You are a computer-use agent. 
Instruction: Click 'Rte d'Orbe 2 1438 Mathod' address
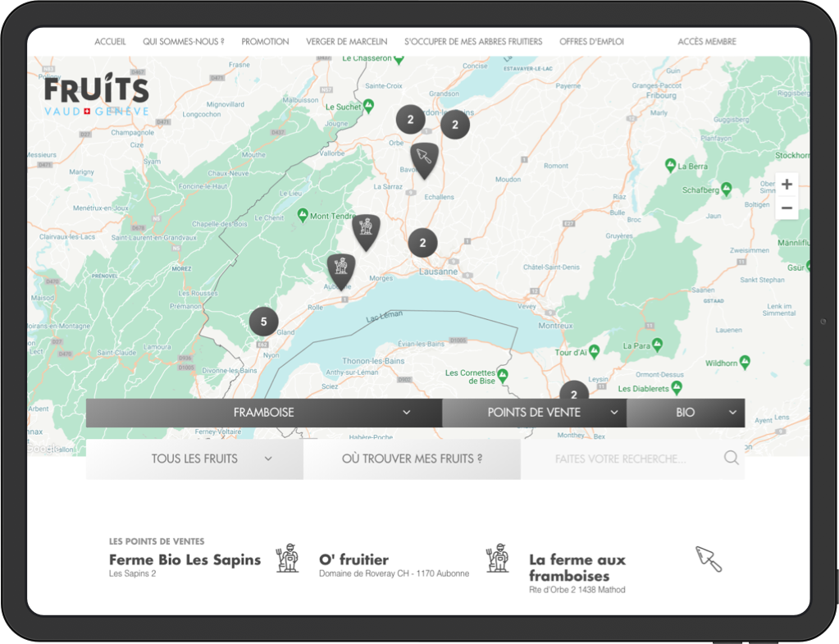[x=577, y=589]
